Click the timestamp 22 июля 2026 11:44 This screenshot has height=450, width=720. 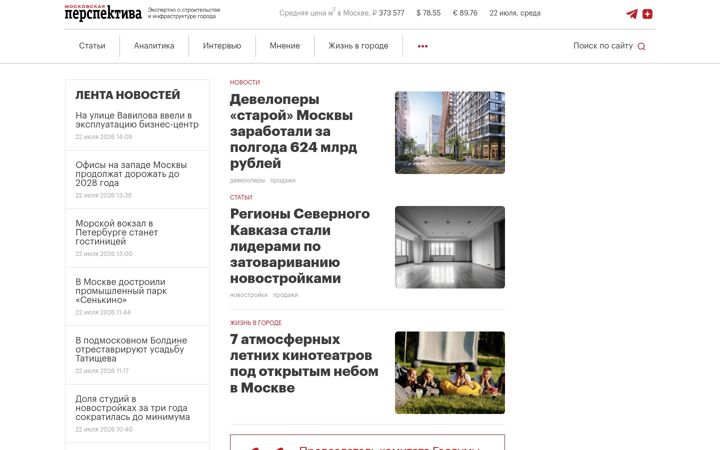103,312
